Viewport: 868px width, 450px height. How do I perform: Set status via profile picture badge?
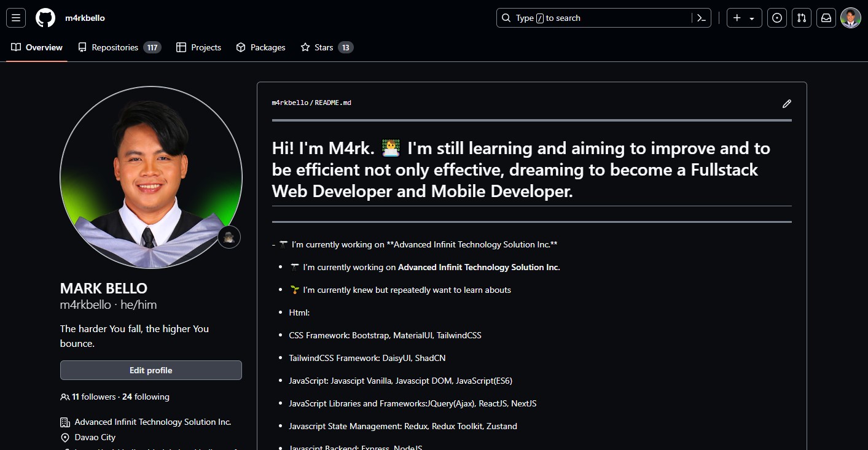tap(229, 237)
